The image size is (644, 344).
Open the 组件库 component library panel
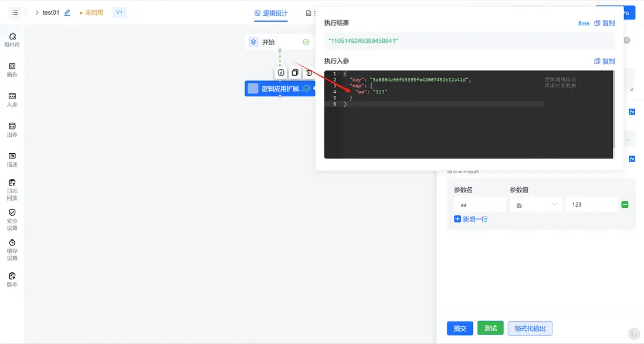tap(12, 40)
